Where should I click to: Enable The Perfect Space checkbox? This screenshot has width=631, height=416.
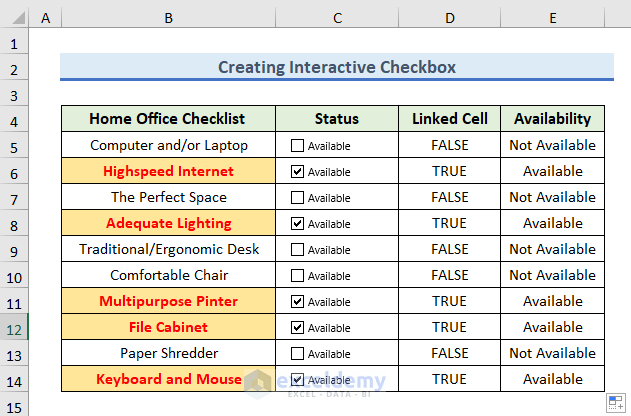coord(297,197)
